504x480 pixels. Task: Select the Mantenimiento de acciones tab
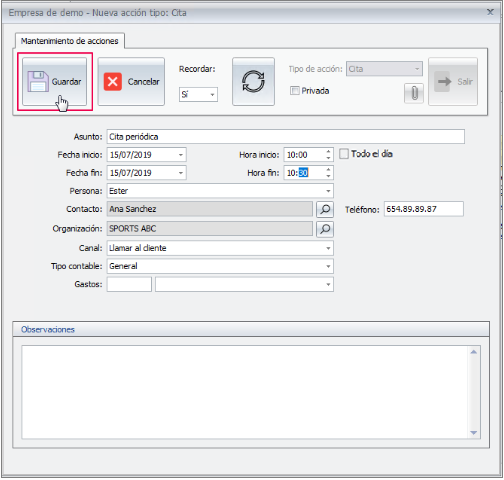tap(70, 41)
